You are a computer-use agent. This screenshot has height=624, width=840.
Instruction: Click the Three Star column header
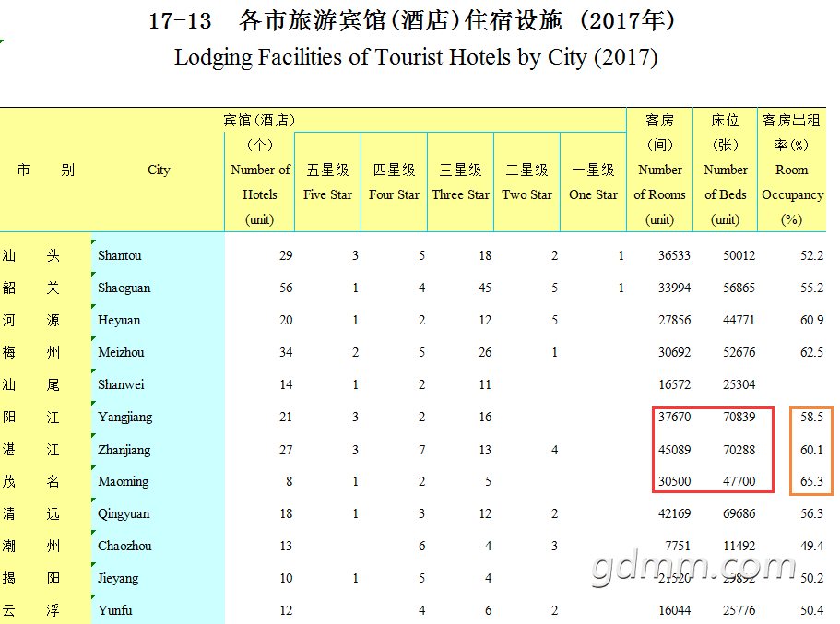(x=461, y=182)
